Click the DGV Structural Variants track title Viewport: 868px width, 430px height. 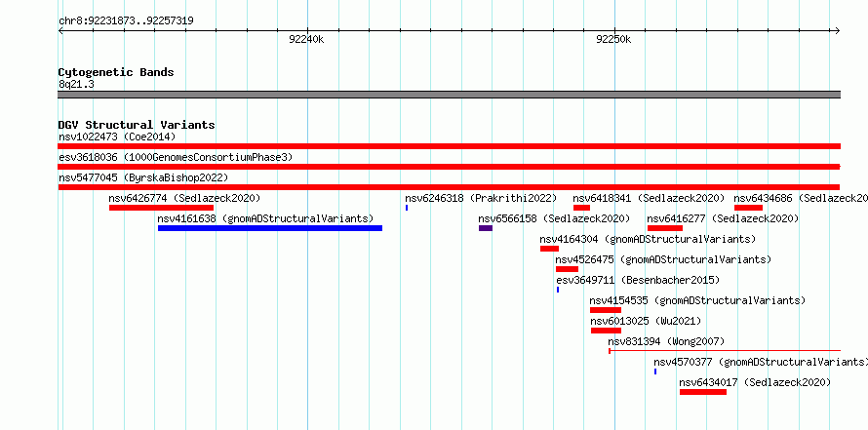(x=137, y=125)
